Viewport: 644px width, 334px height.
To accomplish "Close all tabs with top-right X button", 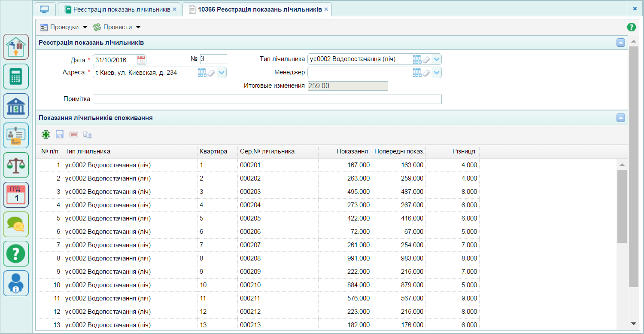I will click(x=635, y=9).
